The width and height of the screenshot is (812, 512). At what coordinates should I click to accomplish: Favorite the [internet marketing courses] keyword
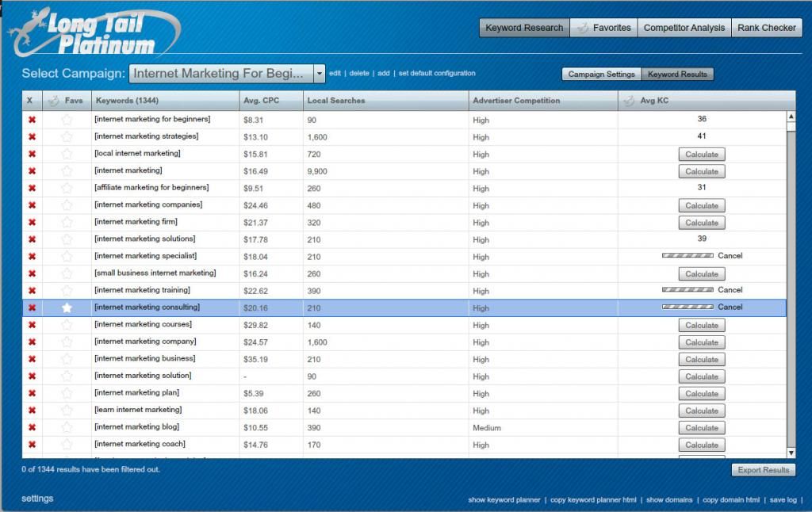point(67,325)
